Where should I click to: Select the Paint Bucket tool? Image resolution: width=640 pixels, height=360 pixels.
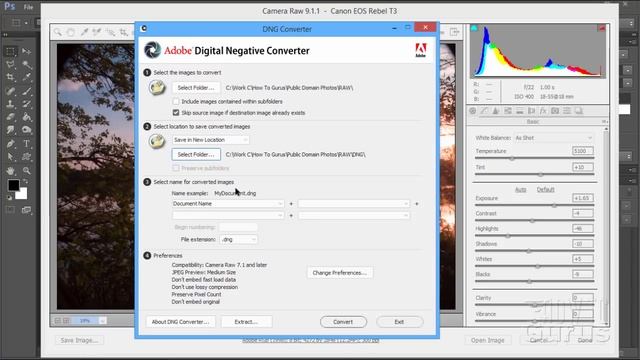click(27, 117)
